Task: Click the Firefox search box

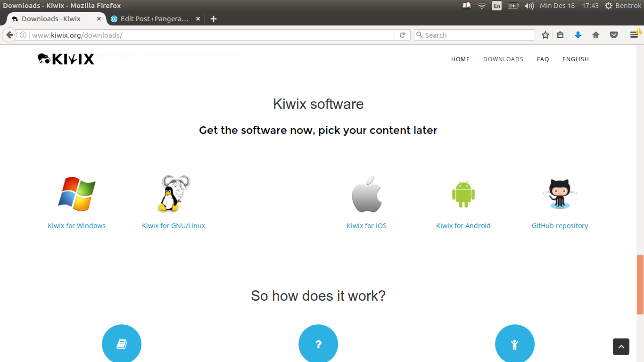Action: (x=474, y=35)
